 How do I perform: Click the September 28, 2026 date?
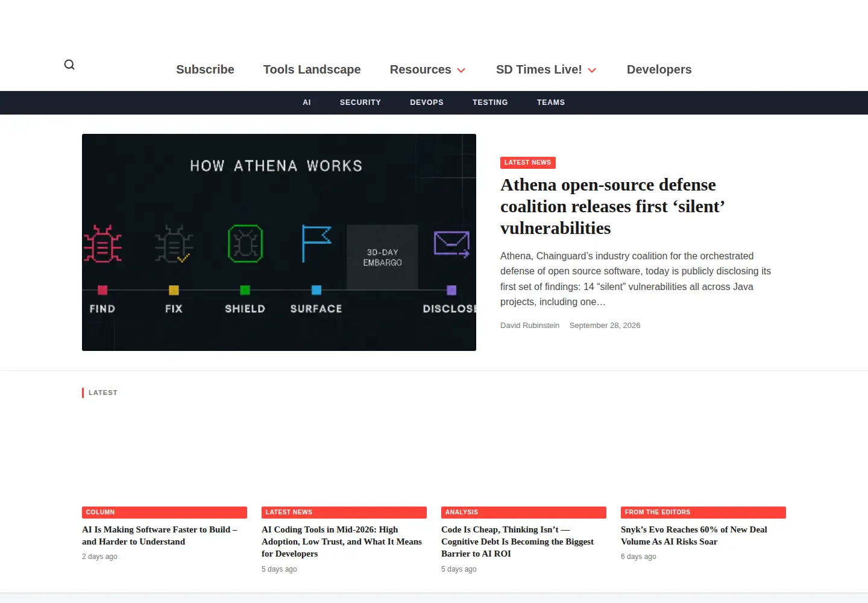605,326
